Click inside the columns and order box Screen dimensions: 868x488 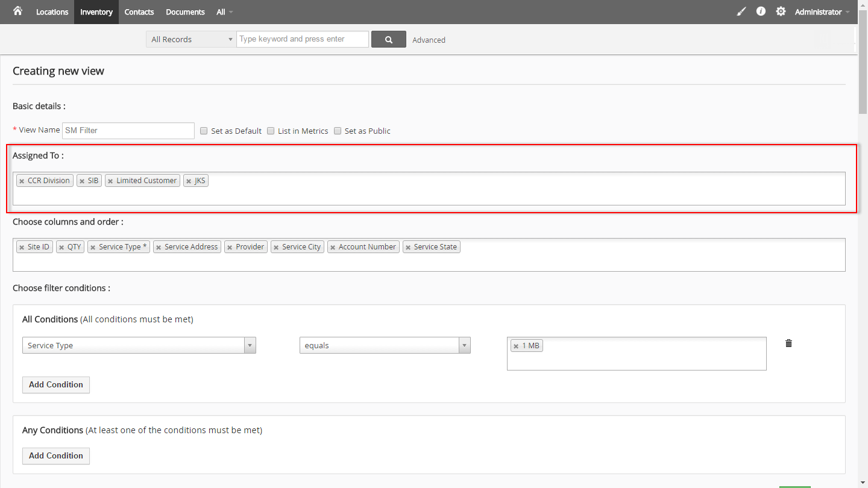tap(429, 255)
